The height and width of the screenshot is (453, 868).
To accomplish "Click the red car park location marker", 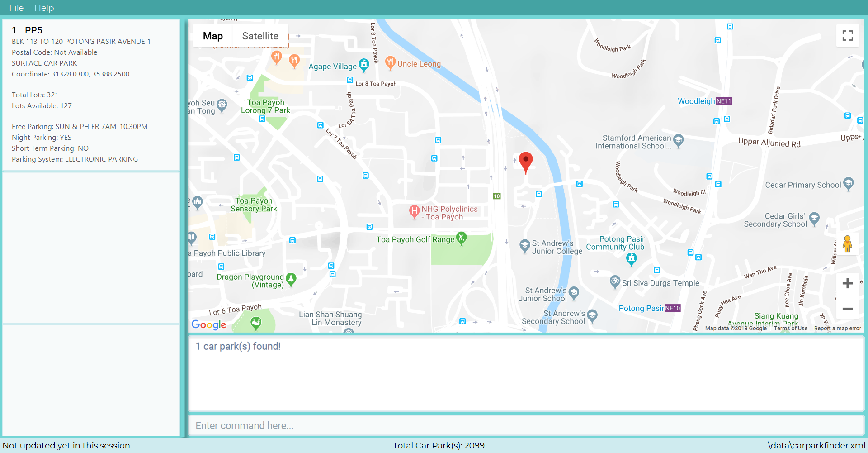I will tap(526, 163).
